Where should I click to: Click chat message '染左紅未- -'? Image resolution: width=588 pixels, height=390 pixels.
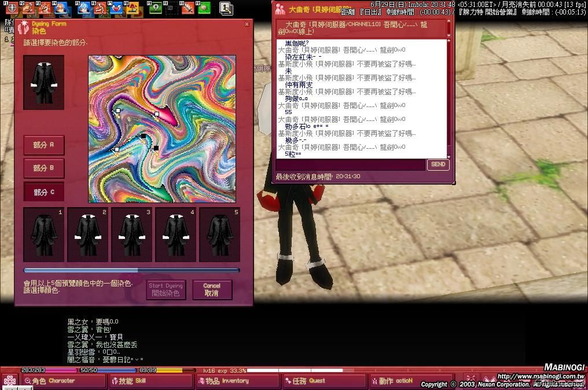pos(303,57)
